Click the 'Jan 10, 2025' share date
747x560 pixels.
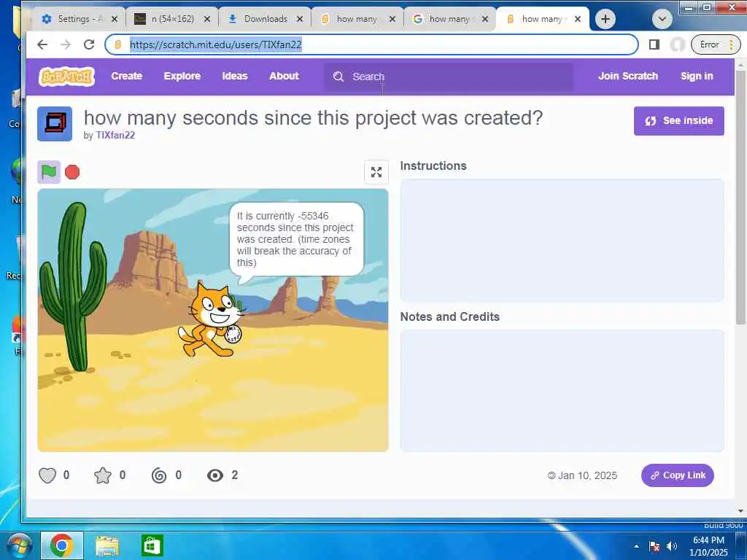(587, 475)
